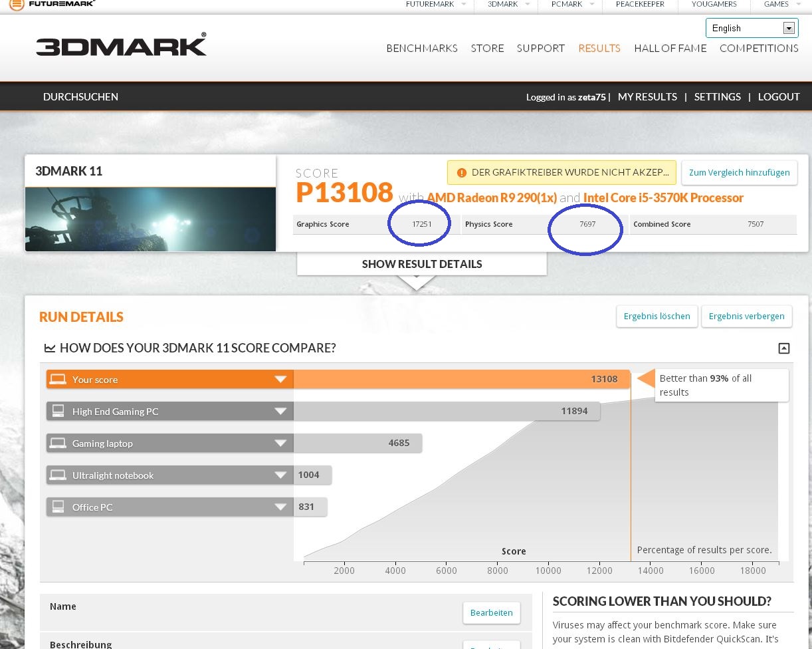Expand the High End Gaming PC dropdown arrow
The height and width of the screenshot is (649, 812).
tap(281, 412)
